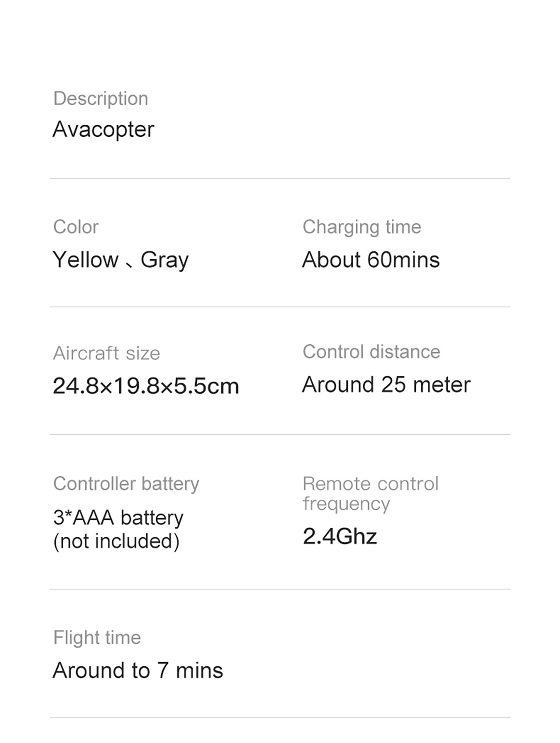This screenshot has width=560, height=743.
Task: Click the Remote control frequency label
Action: 370,494
